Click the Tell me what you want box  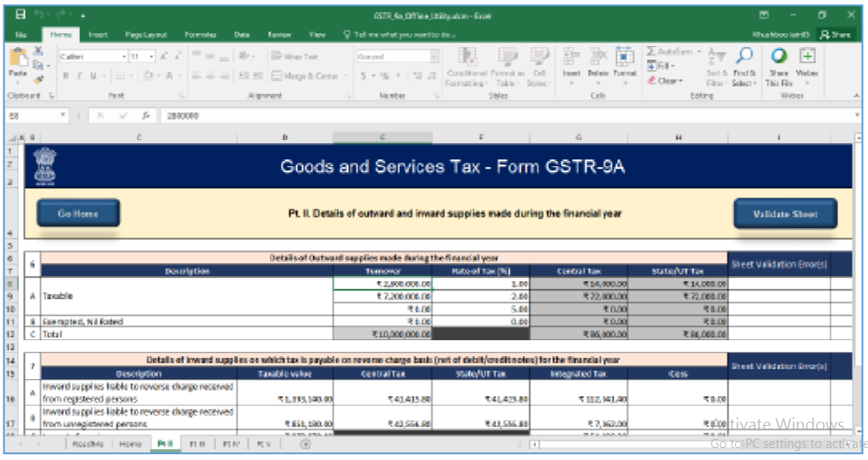pyautogui.click(x=400, y=34)
